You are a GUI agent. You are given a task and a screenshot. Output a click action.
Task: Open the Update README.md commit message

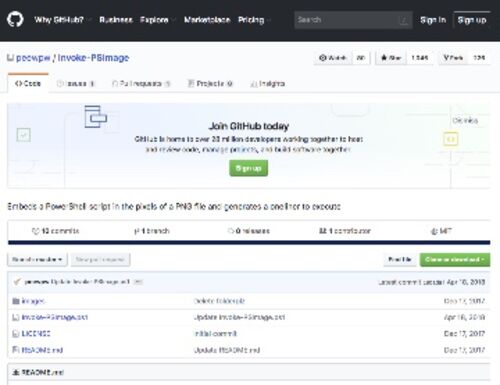227,350
